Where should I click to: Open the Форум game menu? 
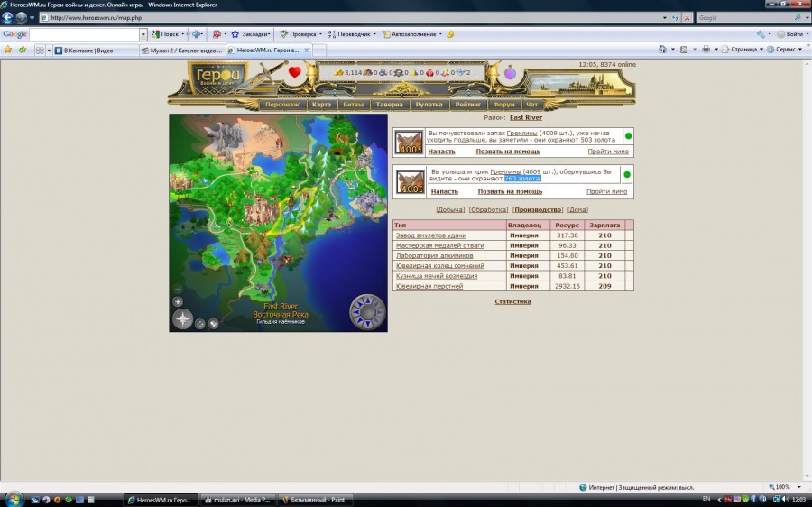503,105
